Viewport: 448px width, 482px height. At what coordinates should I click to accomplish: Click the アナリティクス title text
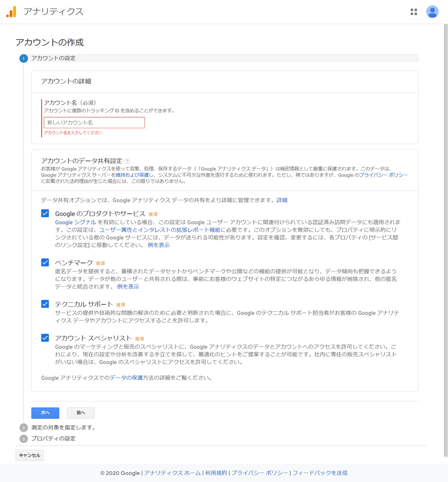click(53, 12)
